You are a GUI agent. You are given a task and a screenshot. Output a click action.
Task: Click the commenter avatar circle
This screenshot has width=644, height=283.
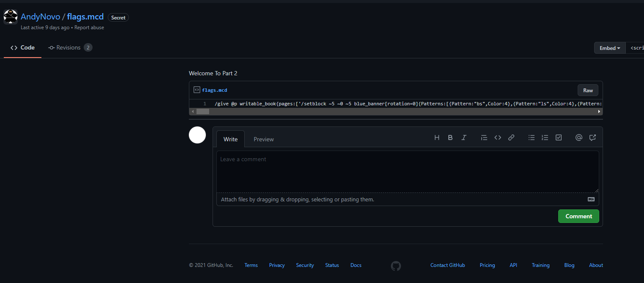point(197,135)
